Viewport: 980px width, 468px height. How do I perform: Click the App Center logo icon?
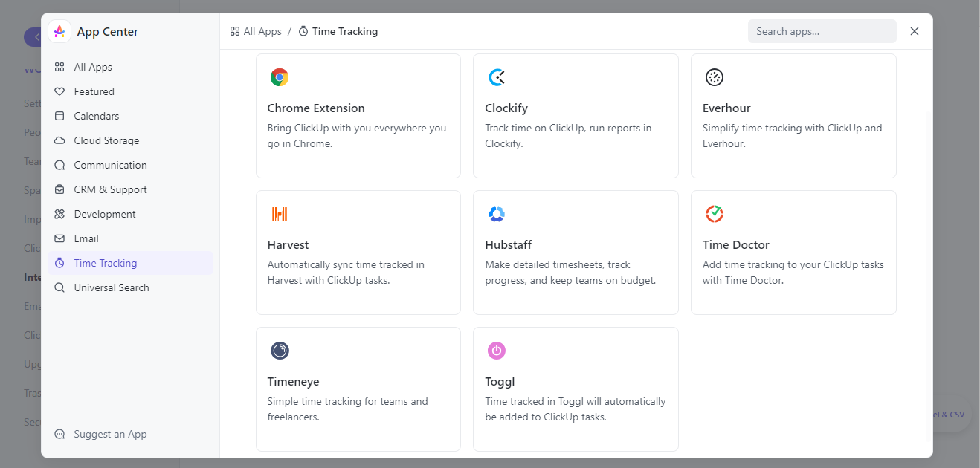[59, 31]
